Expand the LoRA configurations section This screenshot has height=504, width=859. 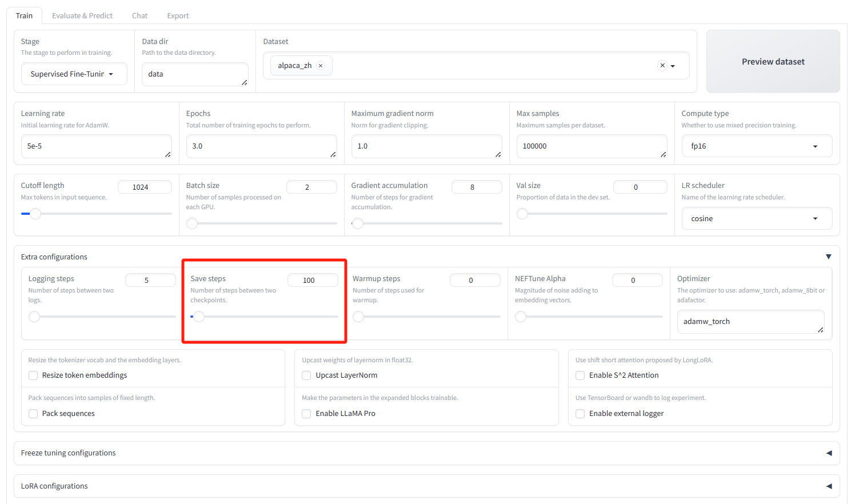(x=829, y=486)
